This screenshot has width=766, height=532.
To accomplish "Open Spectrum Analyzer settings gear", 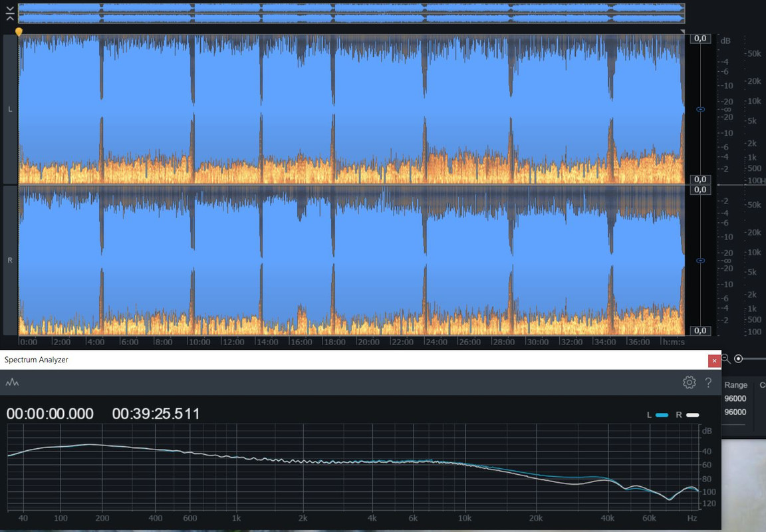I will pos(690,382).
